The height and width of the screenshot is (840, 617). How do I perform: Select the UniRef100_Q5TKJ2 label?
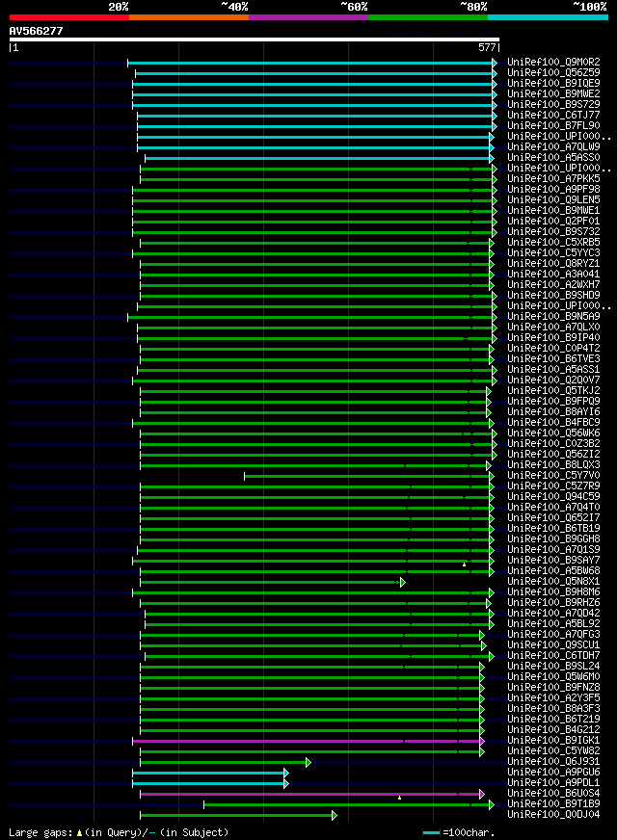(x=553, y=390)
